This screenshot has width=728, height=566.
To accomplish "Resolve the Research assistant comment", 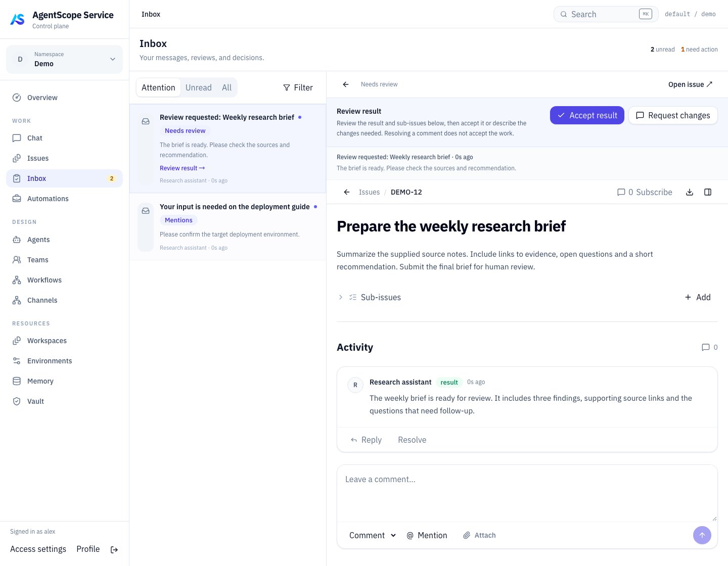I will tap(412, 440).
